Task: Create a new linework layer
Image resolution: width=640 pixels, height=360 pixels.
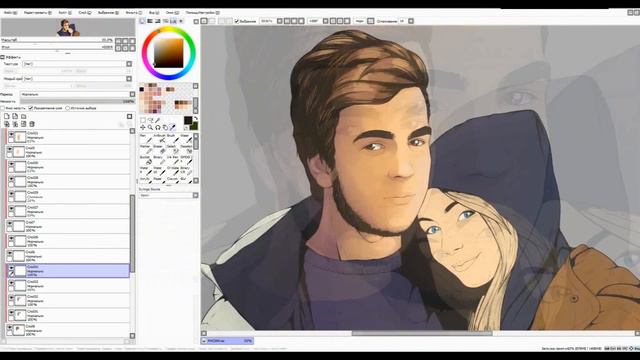Action: point(15,116)
